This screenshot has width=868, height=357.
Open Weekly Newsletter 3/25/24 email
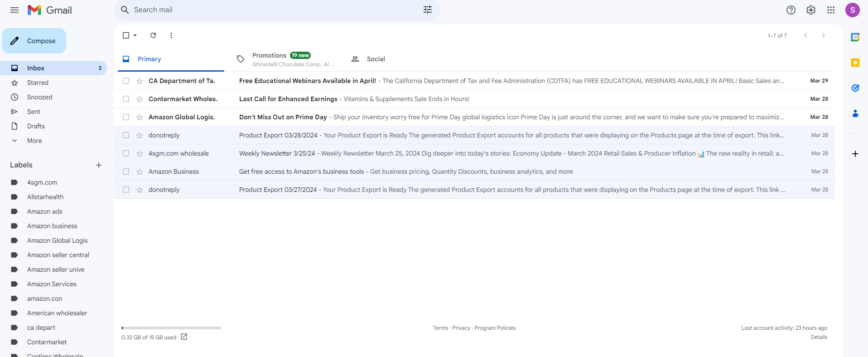475,153
